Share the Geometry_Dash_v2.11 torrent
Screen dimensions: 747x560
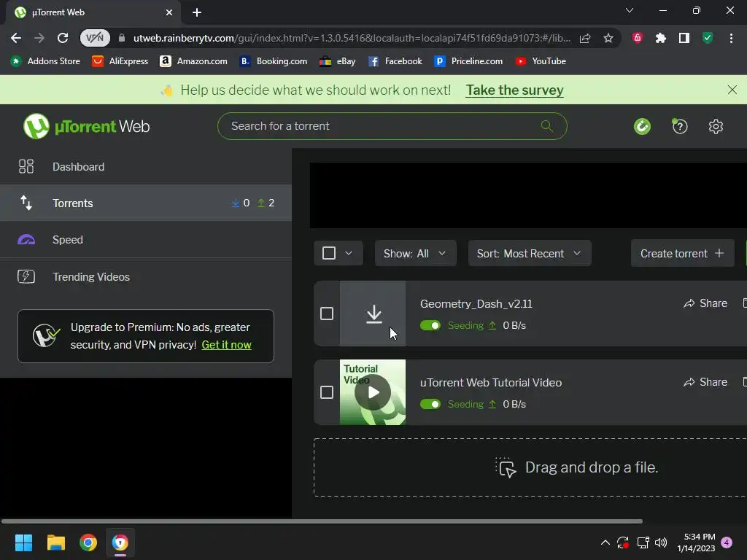(705, 303)
